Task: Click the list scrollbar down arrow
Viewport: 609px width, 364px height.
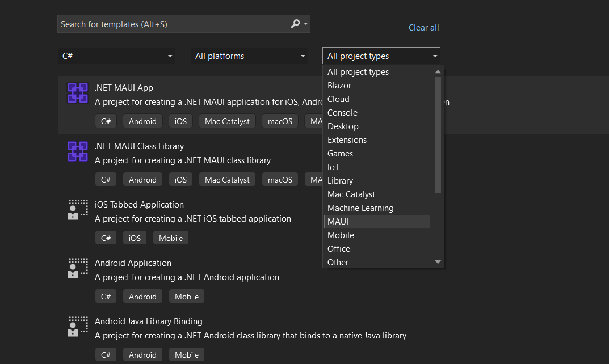Action: [438, 263]
